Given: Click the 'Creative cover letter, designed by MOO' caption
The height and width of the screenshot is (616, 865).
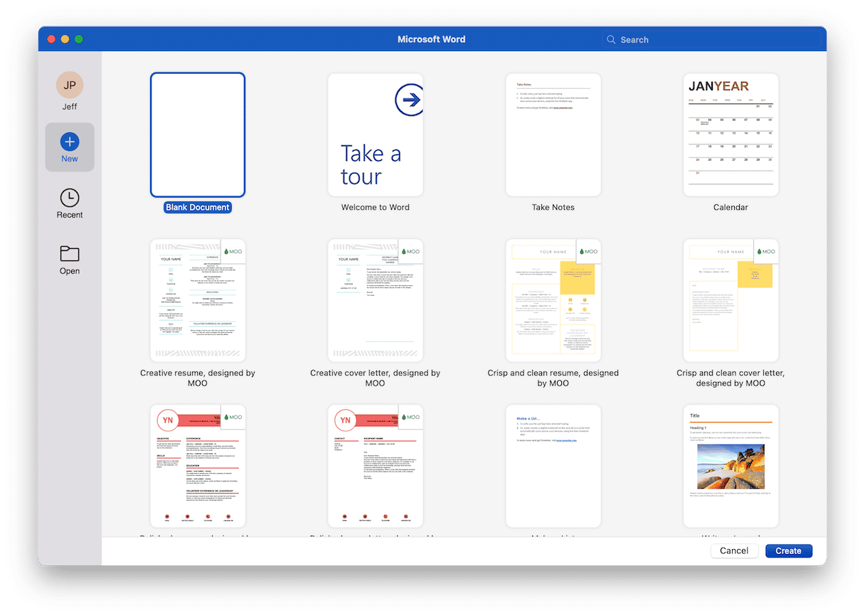Looking at the screenshot, I should pyautogui.click(x=376, y=378).
